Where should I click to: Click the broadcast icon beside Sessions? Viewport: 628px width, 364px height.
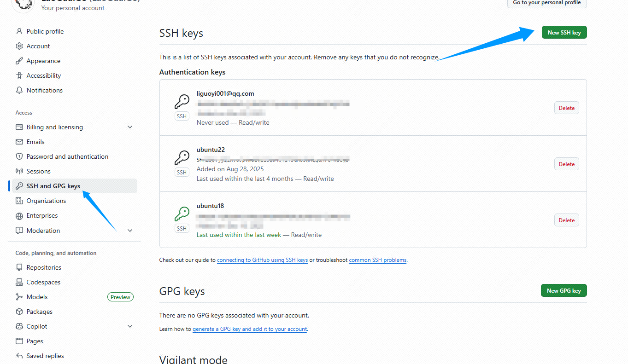(x=19, y=171)
